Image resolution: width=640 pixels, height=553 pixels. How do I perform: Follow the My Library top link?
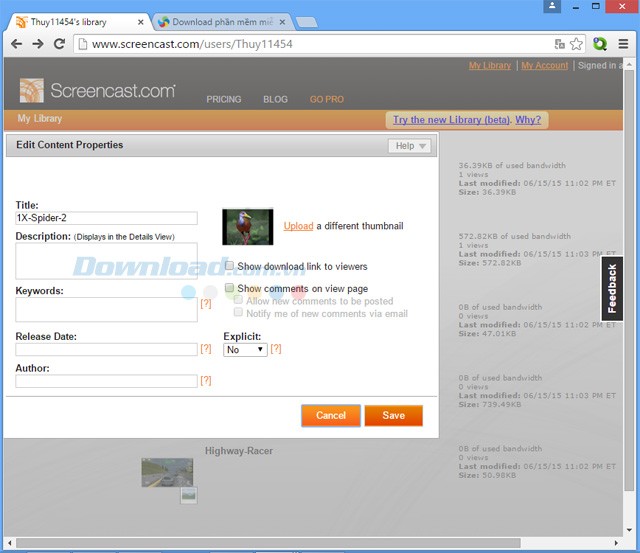[490, 65]
